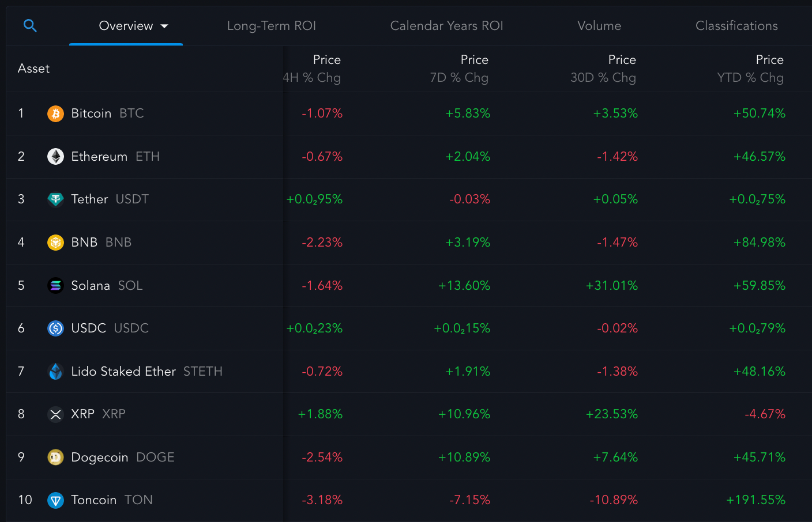The image size is (812, 522).
Task: Click Dogecoin's 7D change +10.89%
Action: [x=464, y=457]
